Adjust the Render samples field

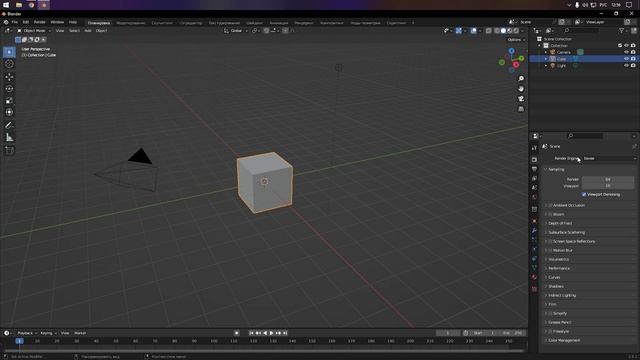click(x=608, y=179)
